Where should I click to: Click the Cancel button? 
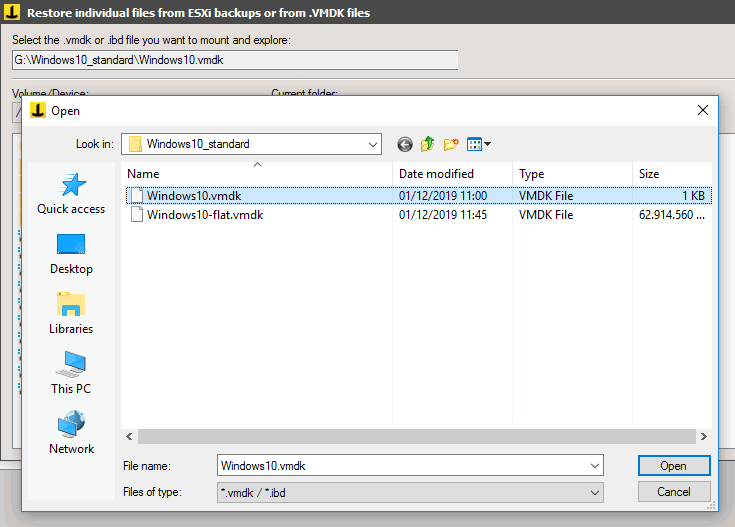click(674, 492)
